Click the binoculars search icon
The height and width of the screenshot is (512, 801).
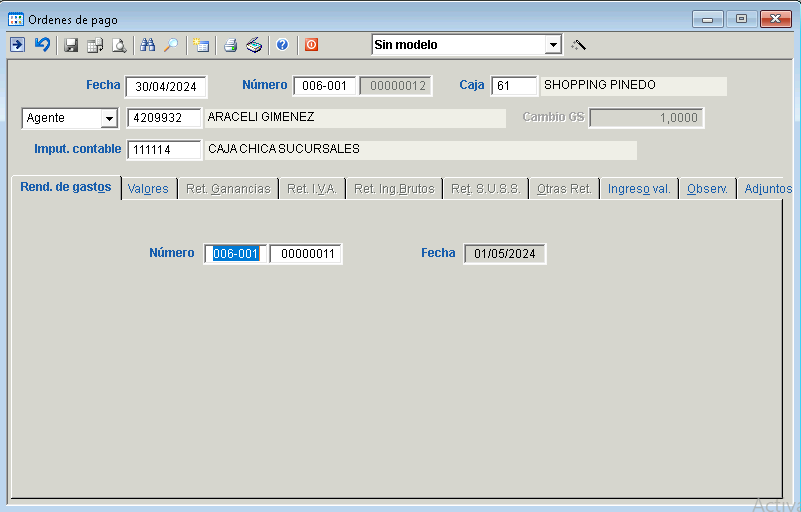148,45
